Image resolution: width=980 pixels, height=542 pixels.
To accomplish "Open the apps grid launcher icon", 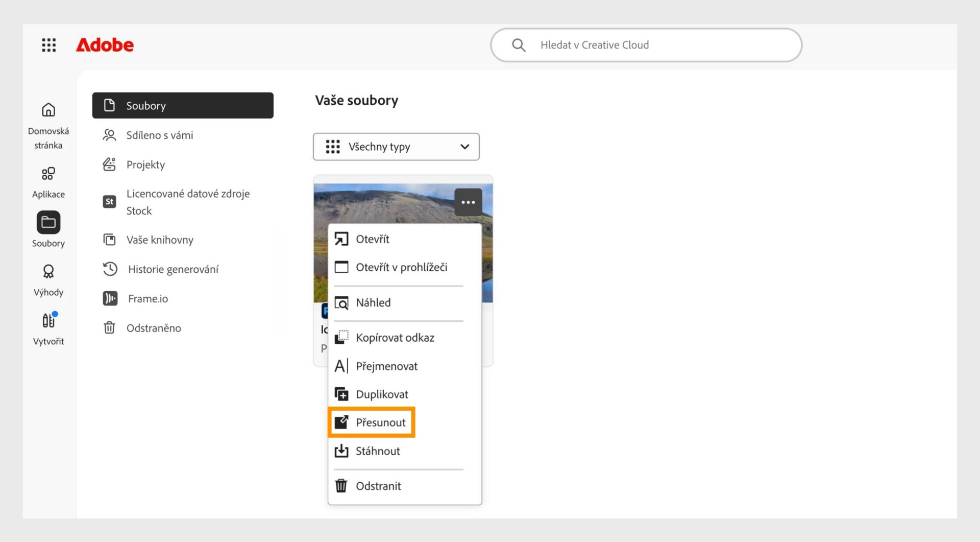I will pyautogui.click(x=48, y=45).
